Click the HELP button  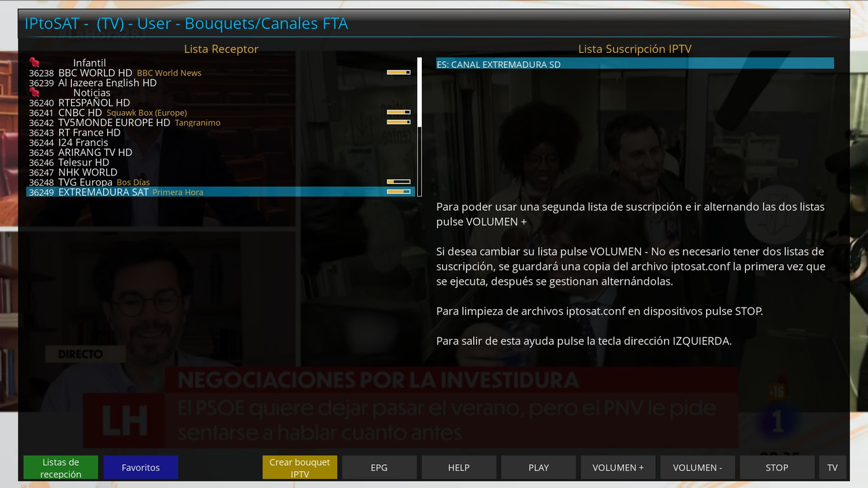click(x=458, y=468)
